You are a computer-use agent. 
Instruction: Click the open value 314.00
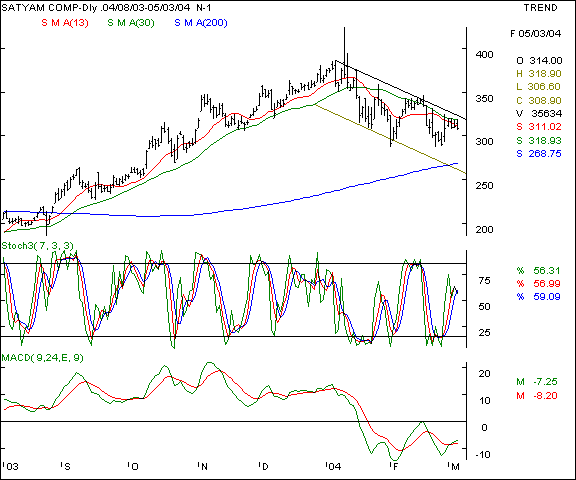(x=546, y=61)
